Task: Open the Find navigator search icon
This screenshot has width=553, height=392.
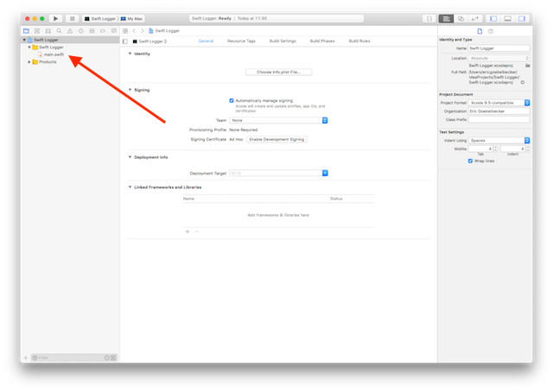Action: click(x=58, y=30)
